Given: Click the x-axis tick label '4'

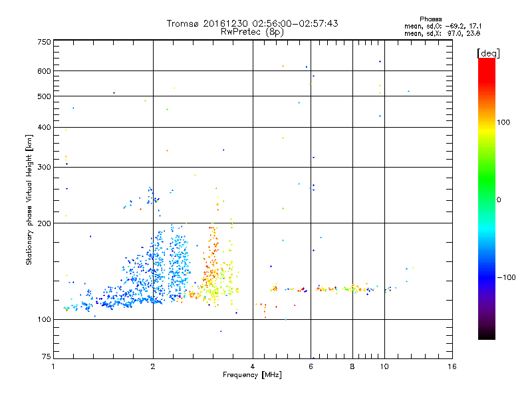Looking at the screenshot, I should pos(253,366).
